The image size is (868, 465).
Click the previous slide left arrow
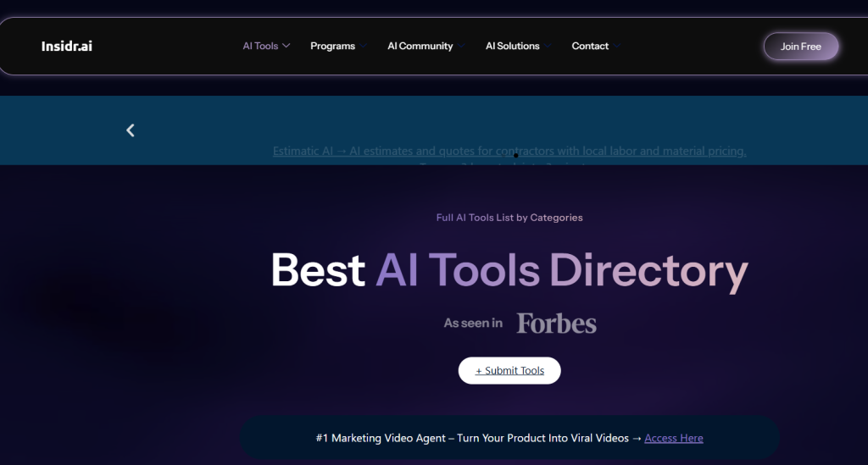coord(131,130)
